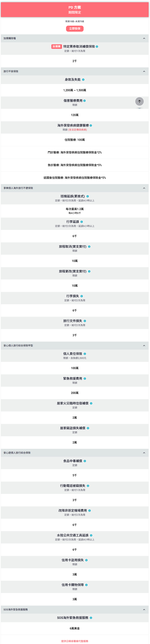Viewport: 150px width, 644px height.
Task: Collapse the 旅行平安保險 section
Action: click(x=144, y=71)
